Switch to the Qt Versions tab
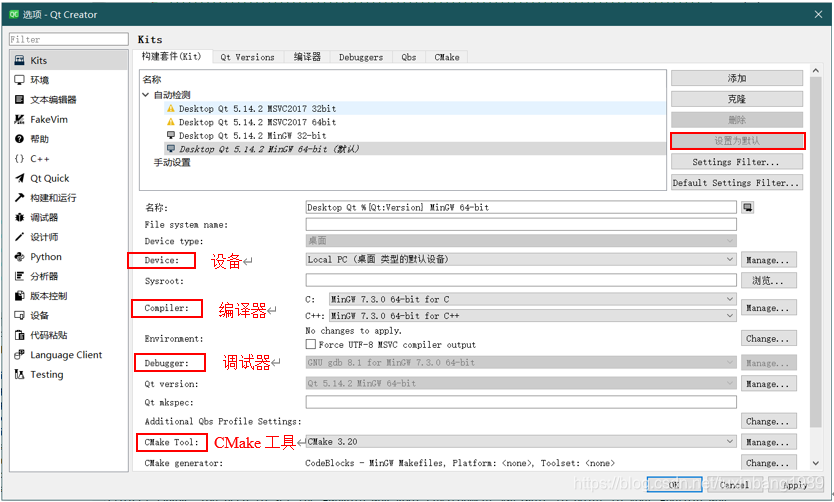Image resolution: width=834 pixels, height=502 pixels. [248, 57]
